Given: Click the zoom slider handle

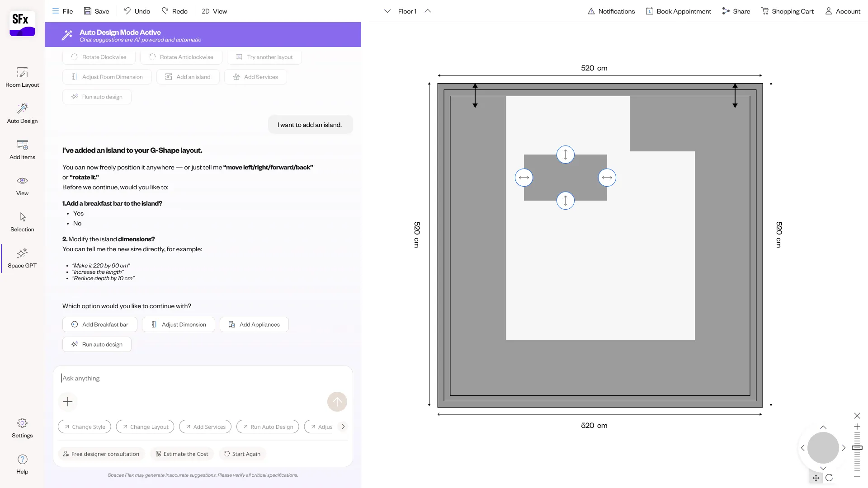Looking at the screenshot, I should tap(857, 448).
